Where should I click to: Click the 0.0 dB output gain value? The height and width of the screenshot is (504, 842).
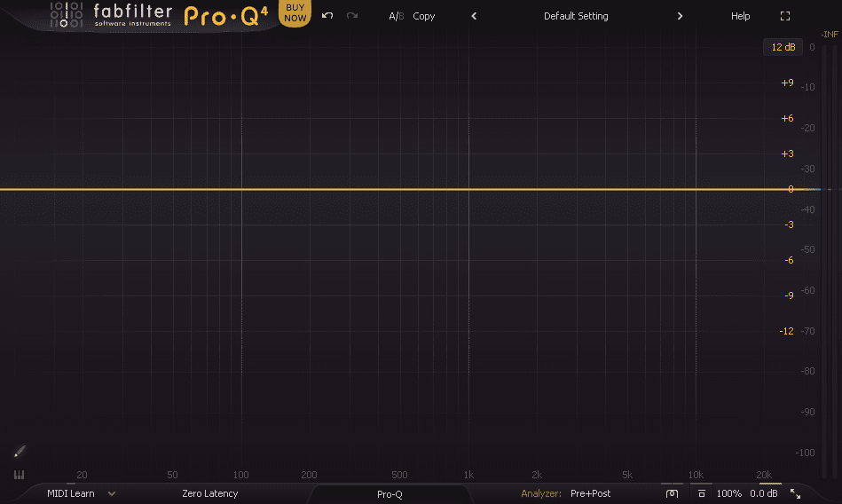pos(764,493)
